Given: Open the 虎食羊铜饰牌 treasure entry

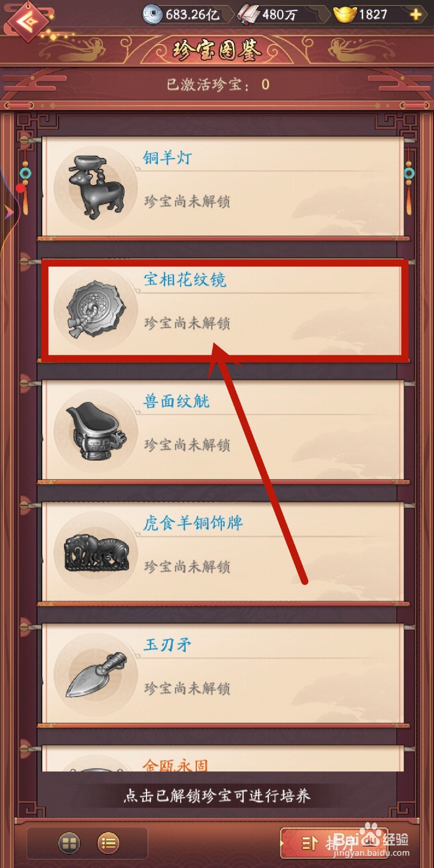Looking at the screenshot, I should coord(223,552).
